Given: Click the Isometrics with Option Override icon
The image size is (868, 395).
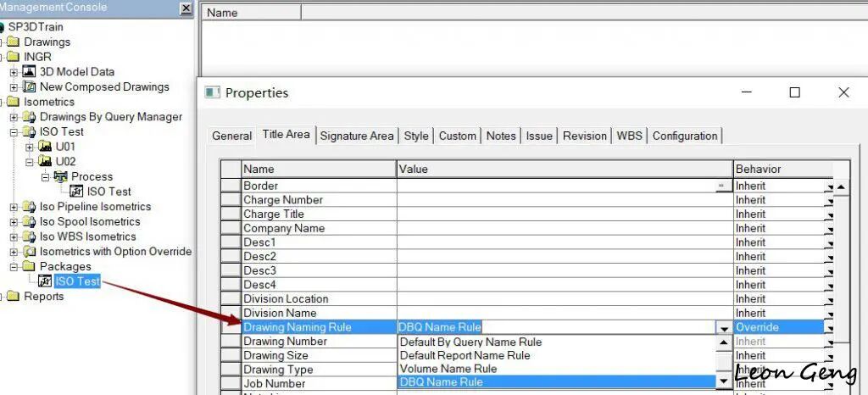Looking at the screenshot, I should coord(29,252).
